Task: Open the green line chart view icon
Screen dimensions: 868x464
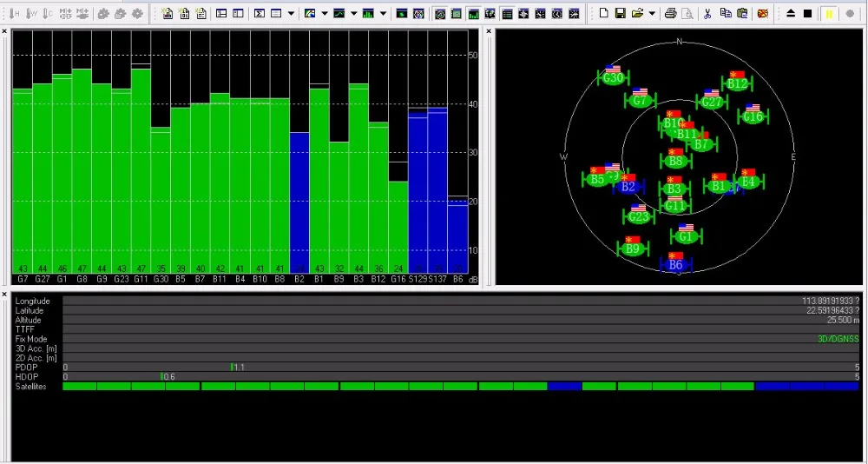Action: pyautogui.click(x=339, y=13)
